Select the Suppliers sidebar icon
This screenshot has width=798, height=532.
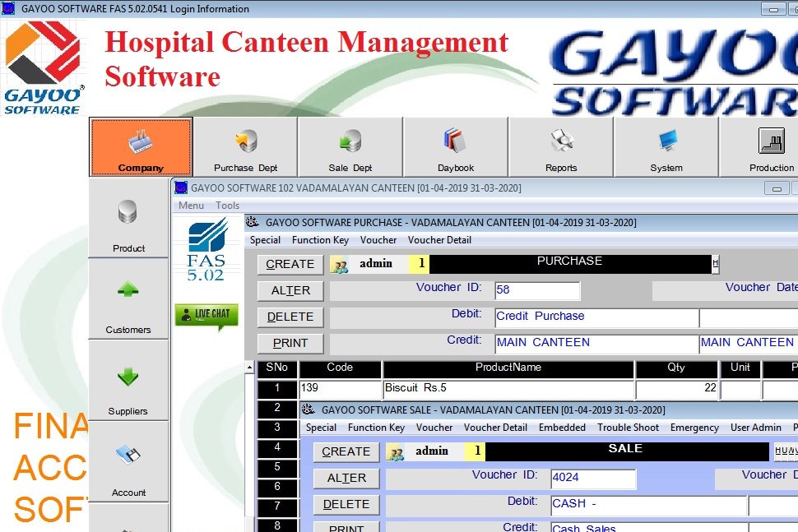coord(128,381)
